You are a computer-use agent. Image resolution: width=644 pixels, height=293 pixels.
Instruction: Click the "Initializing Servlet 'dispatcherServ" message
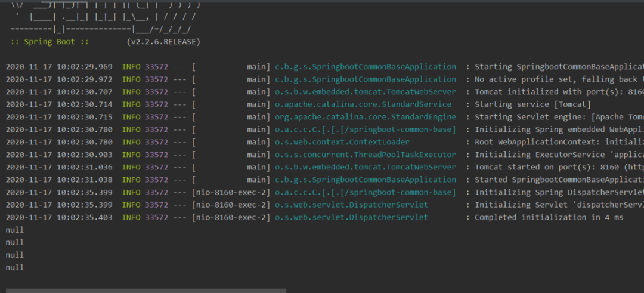559,205
